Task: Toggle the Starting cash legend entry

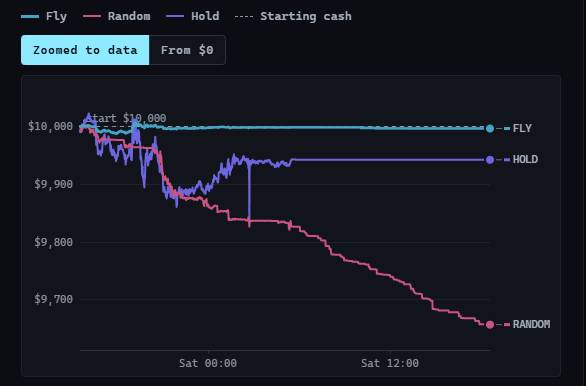Action: point(293,16)
